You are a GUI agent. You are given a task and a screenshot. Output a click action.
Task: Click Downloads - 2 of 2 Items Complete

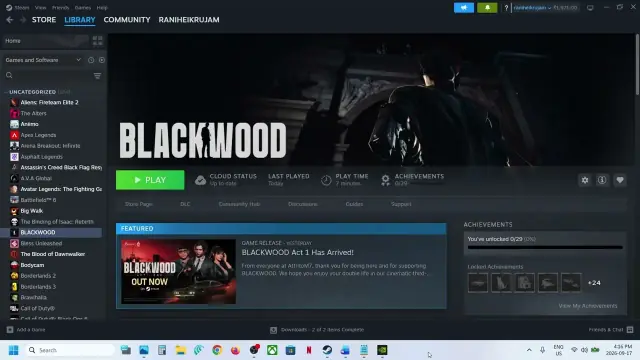tap(322, 330)
